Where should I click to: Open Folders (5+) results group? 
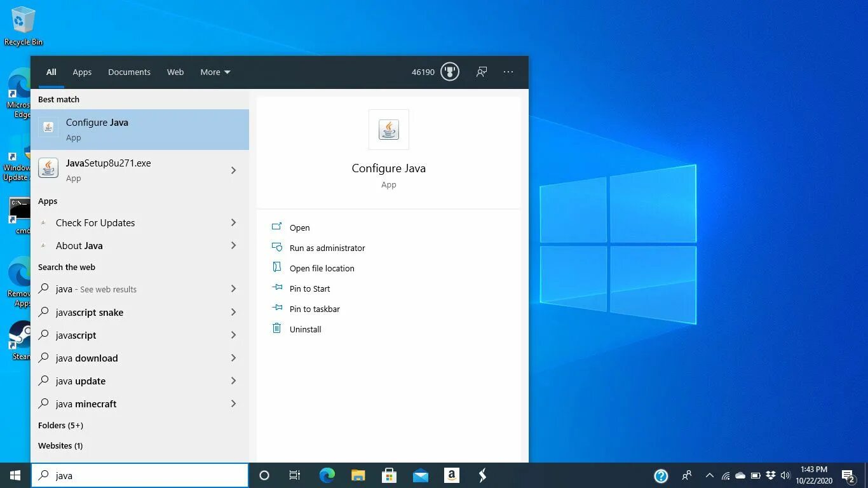pyautogui.click(x=60, y=425)
